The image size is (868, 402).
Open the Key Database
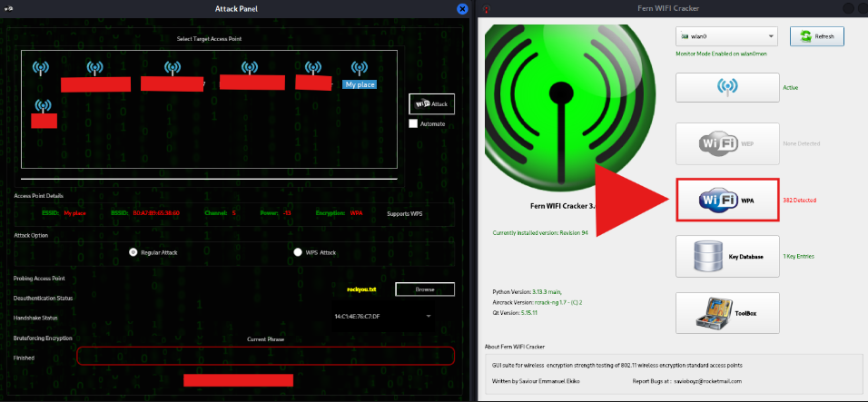pos(727,256)
